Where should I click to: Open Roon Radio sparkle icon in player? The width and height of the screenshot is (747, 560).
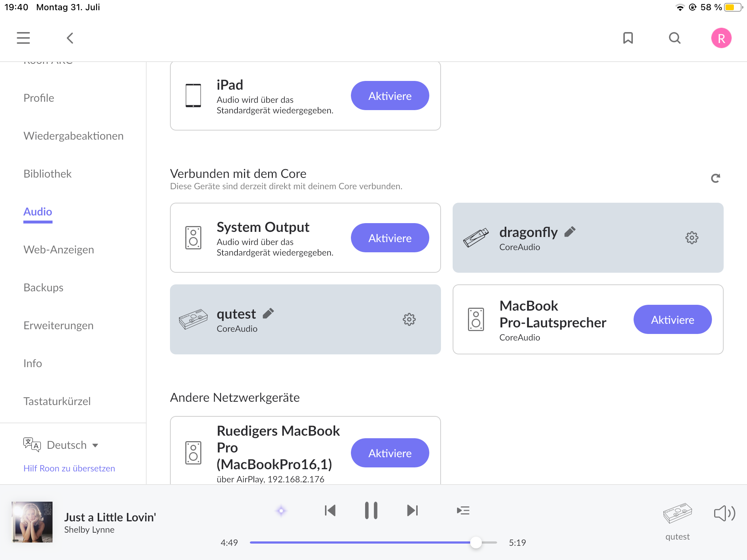[281, 511]
